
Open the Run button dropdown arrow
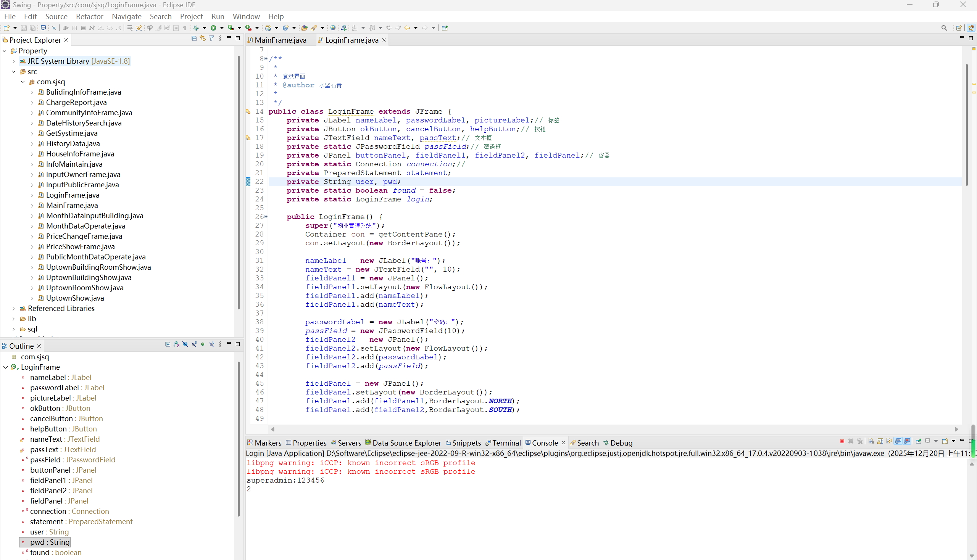coord(222,28)
